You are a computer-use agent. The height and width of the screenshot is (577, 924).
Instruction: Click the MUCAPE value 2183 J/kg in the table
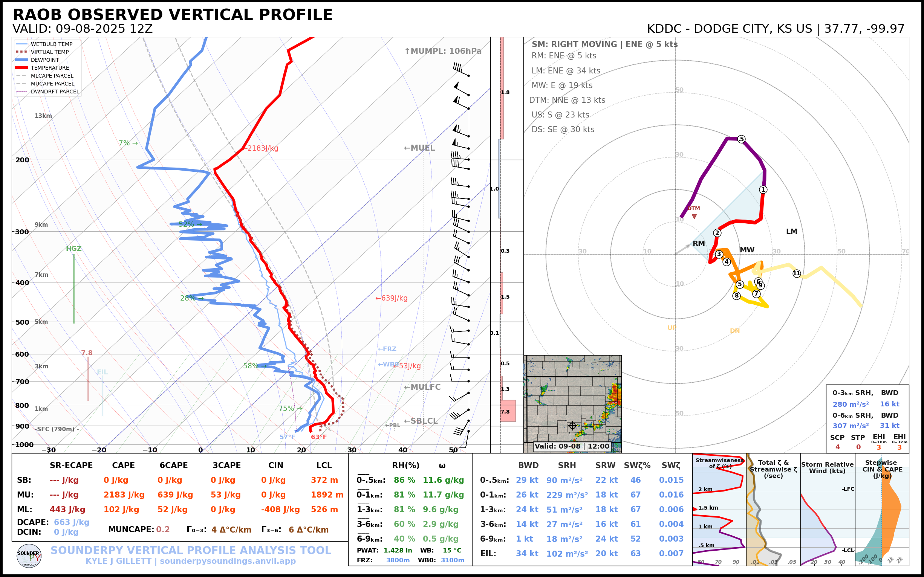click(124, 495)
